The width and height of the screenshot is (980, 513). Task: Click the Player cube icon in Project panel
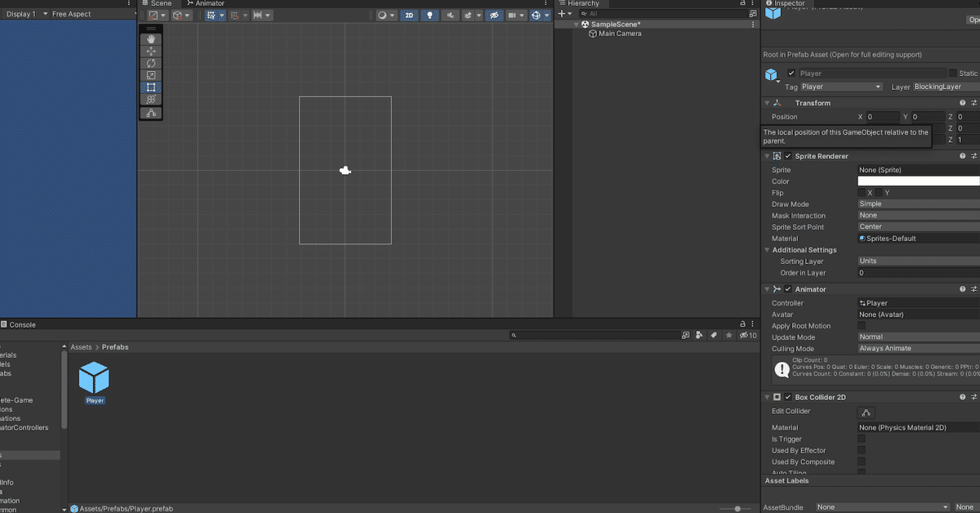(94, 378)
